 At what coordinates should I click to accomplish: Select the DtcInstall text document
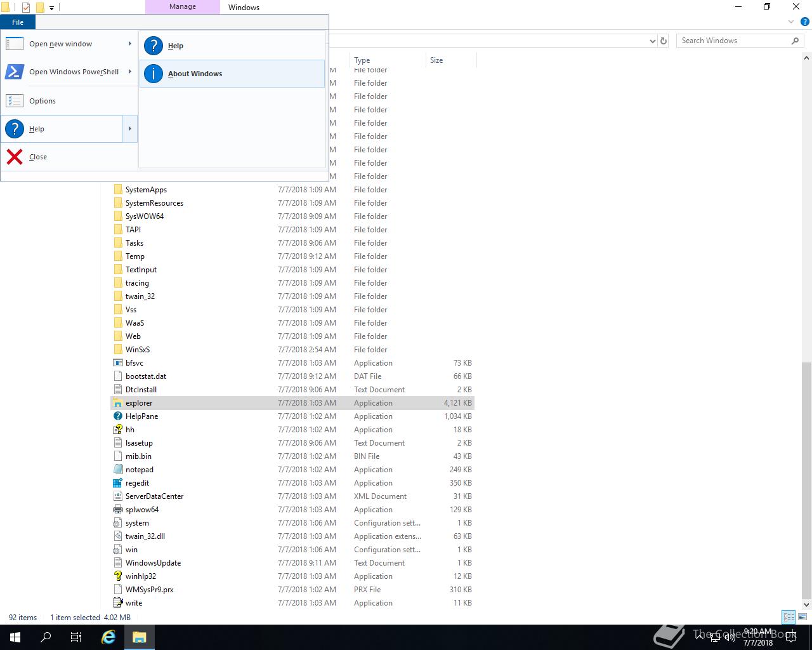[141, 390]
